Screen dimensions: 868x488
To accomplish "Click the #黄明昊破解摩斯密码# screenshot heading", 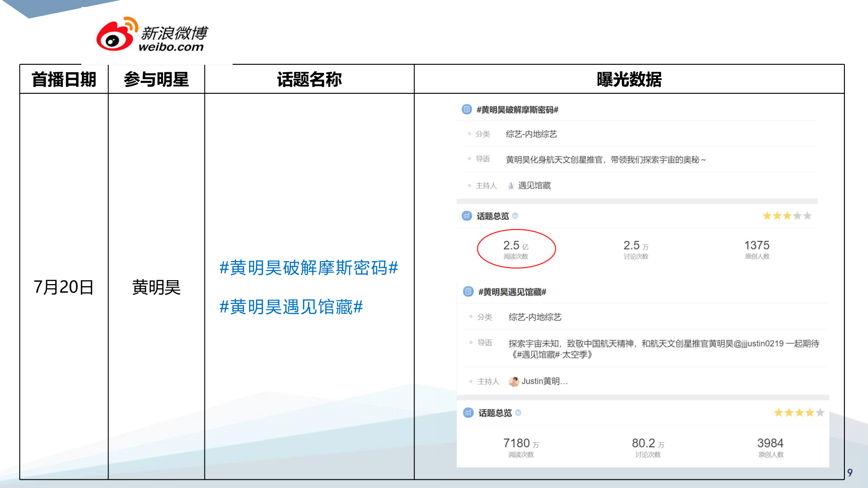I will point(517,109).
